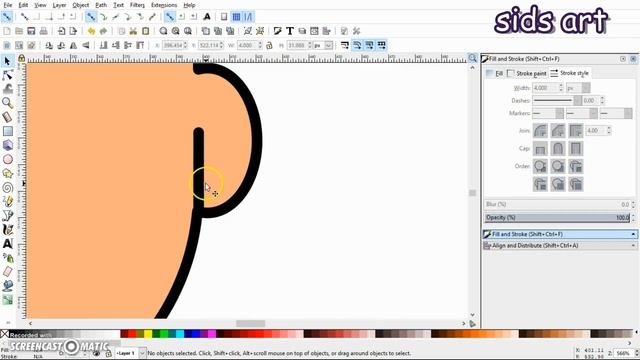Click the Undo arrow icon
The width and height of the screenshot is (640, 360).
91,31
